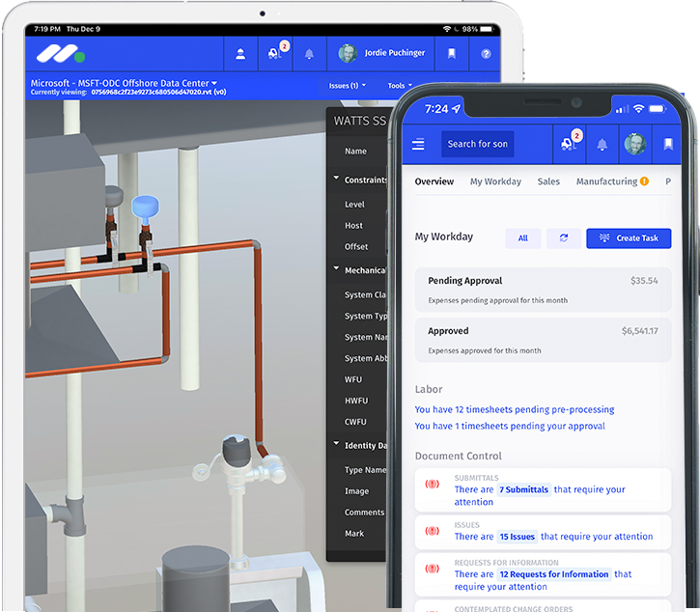Tap the bookmark icon on phone header
The width and height of the screenshot is (700, 612).
click(x=667, y=145)
